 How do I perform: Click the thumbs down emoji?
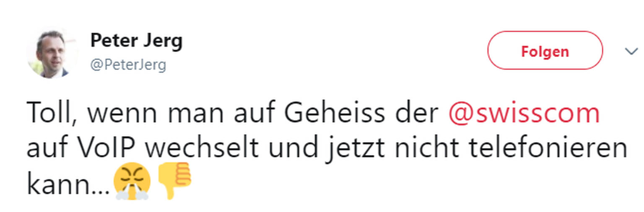(x=174, y=181)
